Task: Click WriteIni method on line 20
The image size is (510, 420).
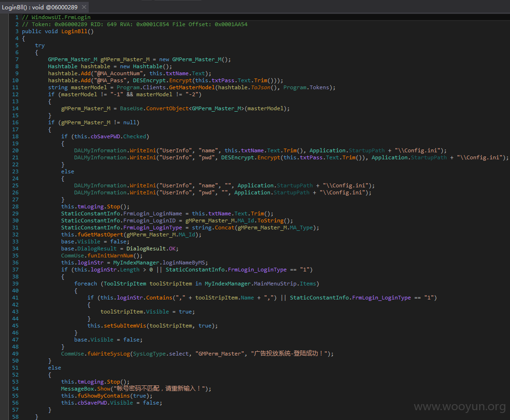Action: tap(143, 150)
